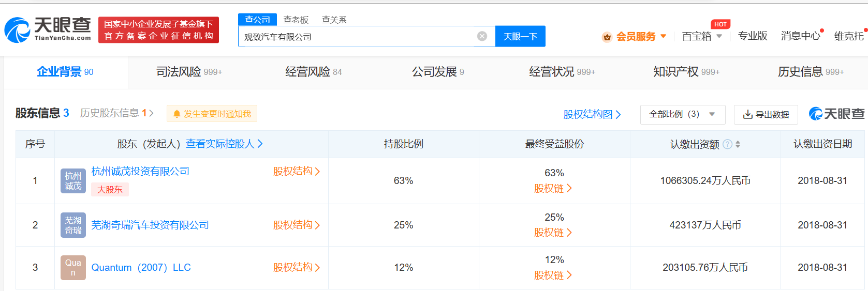
Task: Click the 导出数据 button
Action: (766, 114)
